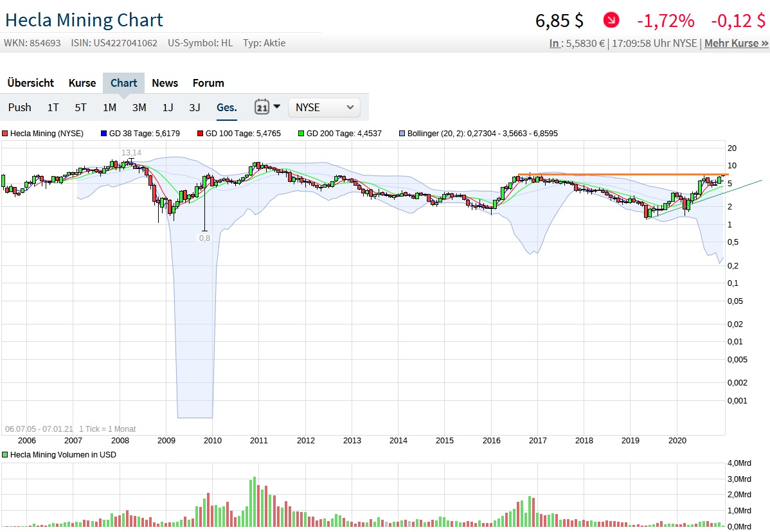Viewport: 770px width, 532px height.
Task: Enable Push real-time chart updates
Action: [19, 107]
